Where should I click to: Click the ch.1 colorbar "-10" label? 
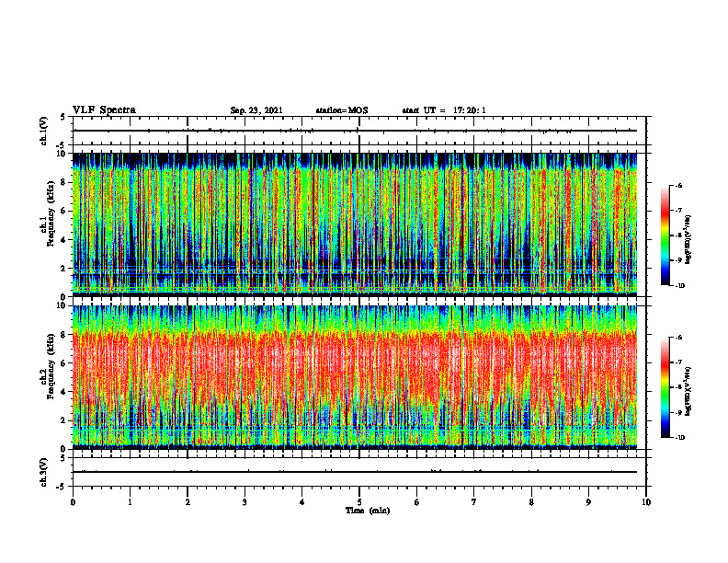click(x=680, y=286)
